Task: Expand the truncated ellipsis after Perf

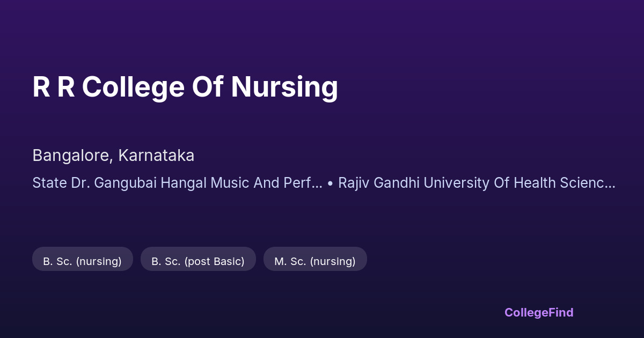Action: [317, 183]
